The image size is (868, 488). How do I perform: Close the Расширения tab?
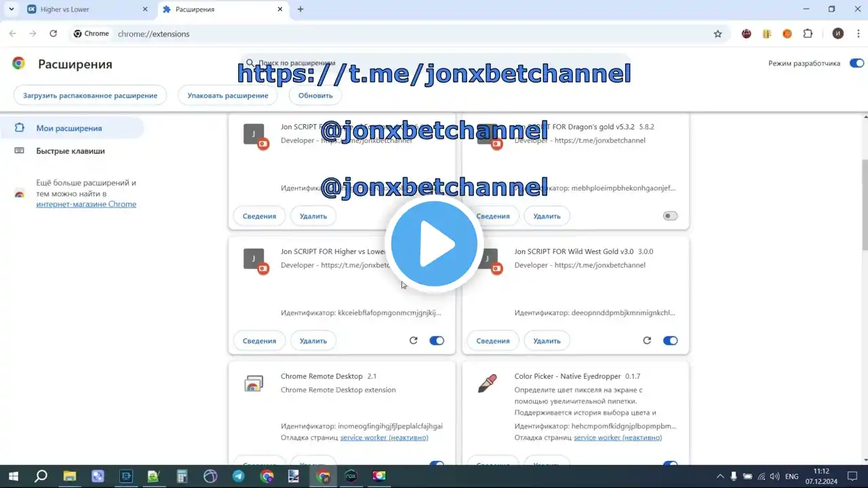[280, 9]
